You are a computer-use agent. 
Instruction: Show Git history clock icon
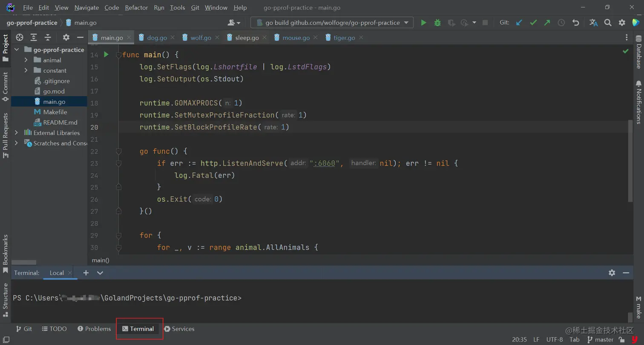tap(561, 23)
